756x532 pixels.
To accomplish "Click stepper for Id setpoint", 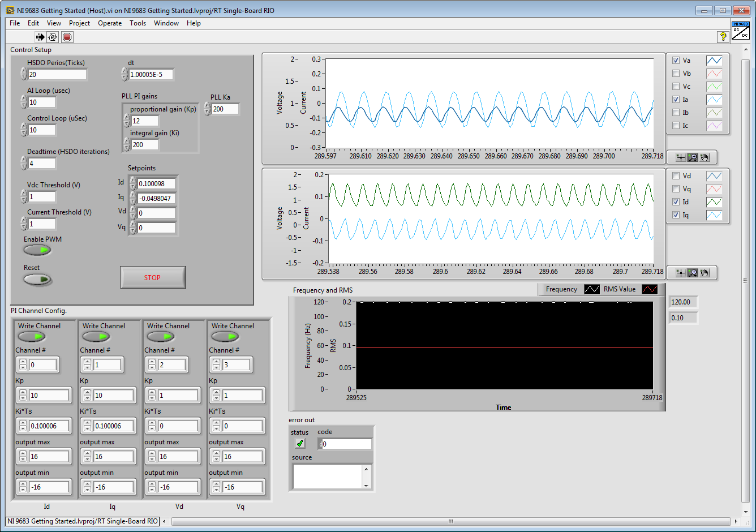I will coord(133,183).
